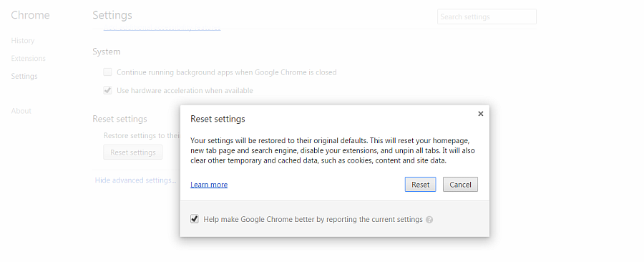Uncheck Help make Google Chrome better checkbox

pos(195,219)
